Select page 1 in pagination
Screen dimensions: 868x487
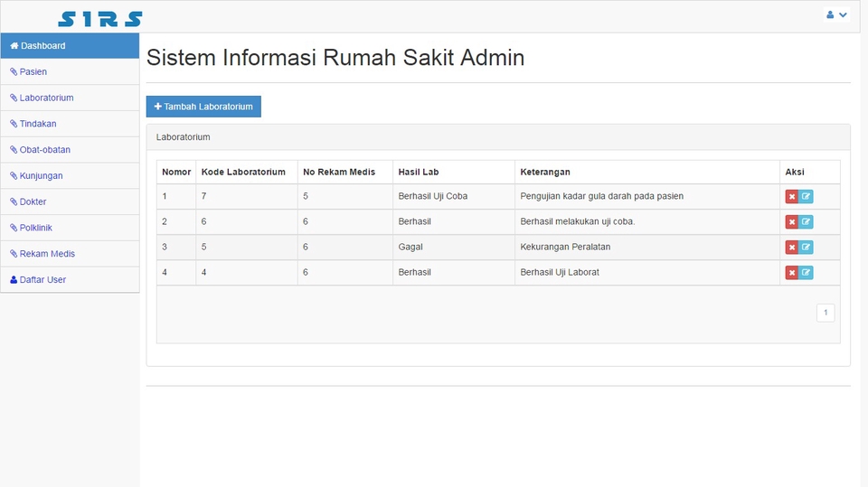tap(825, 313)
